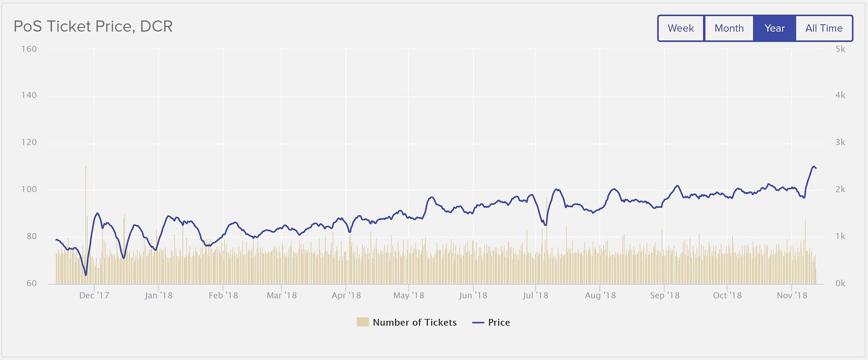Click the Apr '18 x-axis label
868x360 pixels.
pyautogui.click(x=346, y=295)
